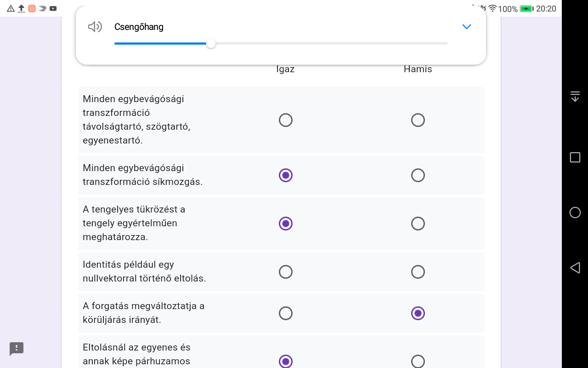Select Hamis for távolságtartó, szögtartó statement
The height and width of the screenshot is (368, 588).
418,120
